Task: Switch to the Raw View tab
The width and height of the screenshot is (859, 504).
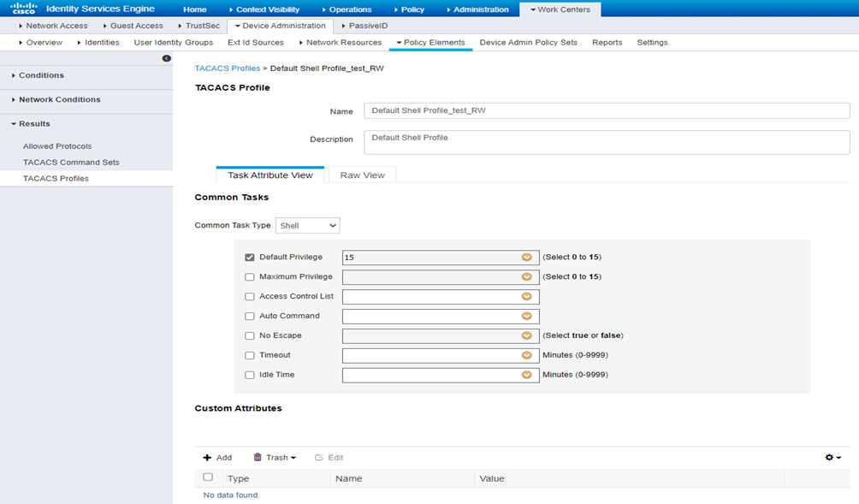Action: pyautogui.click(x=362, y=175)
